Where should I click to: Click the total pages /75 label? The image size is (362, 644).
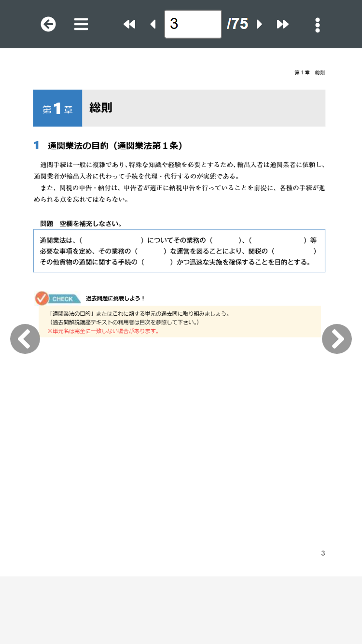pyautogui.click(x=237, y=24)
